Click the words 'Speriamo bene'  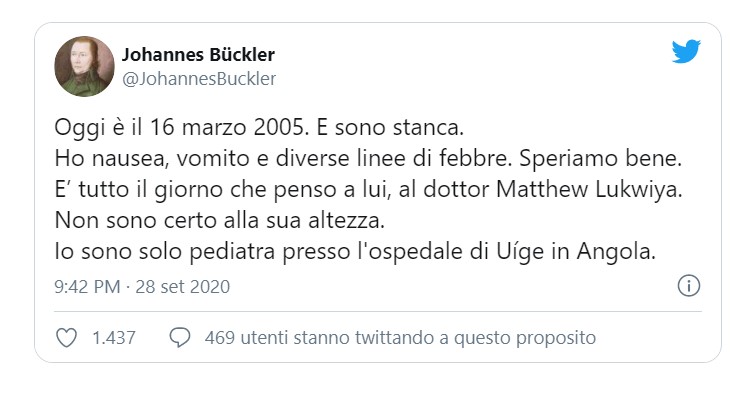tap(600, 158)
